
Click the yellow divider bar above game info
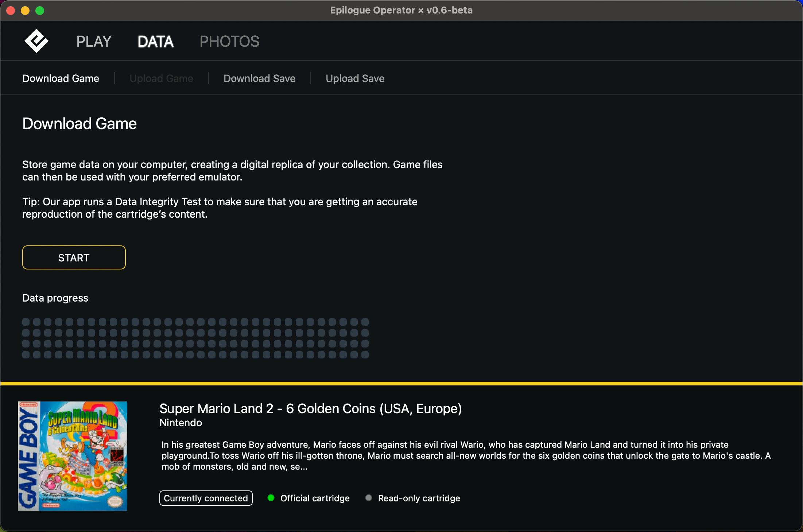coord(401,384)
